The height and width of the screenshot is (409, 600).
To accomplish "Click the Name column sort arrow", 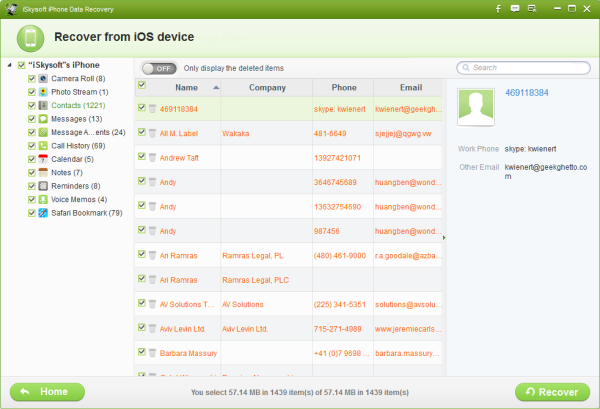I will pos(216,88).
